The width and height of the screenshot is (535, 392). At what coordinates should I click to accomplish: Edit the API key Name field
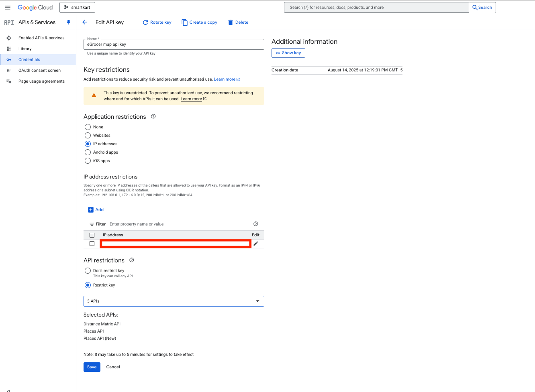coord(174,44)
